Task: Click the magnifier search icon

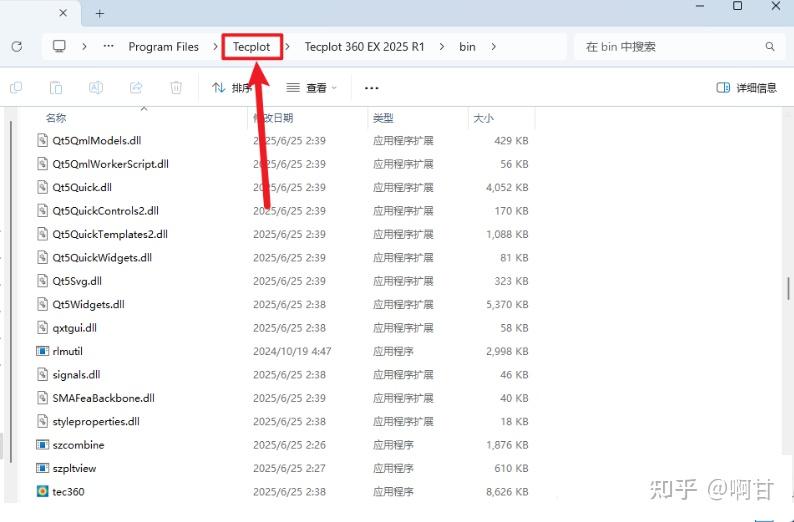Action: point(770,47)
